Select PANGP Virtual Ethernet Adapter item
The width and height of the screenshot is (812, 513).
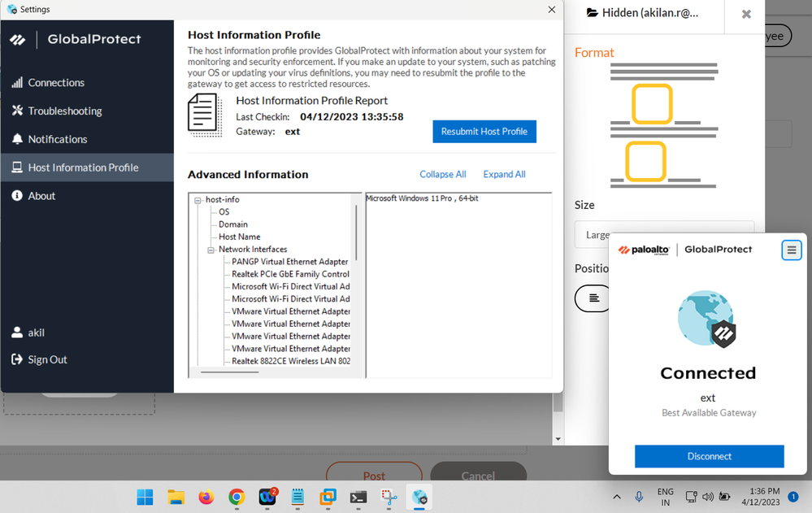point(290,262)
